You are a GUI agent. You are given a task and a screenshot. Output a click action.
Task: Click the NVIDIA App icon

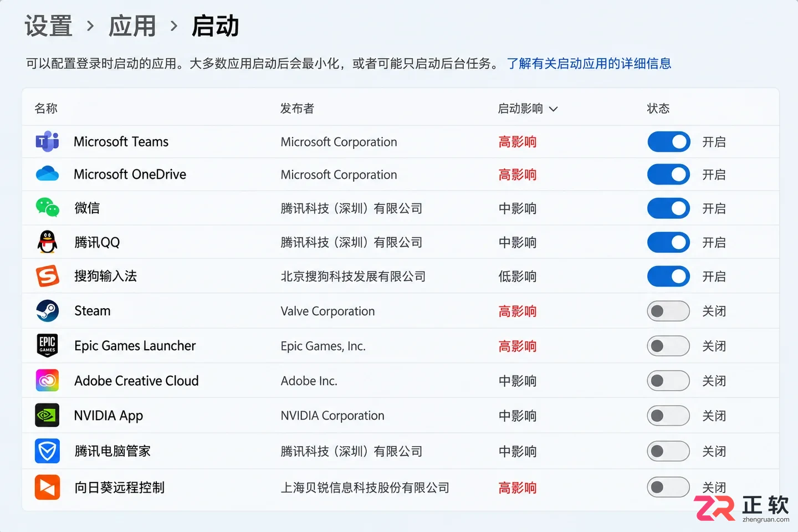[x=47, y=416]
